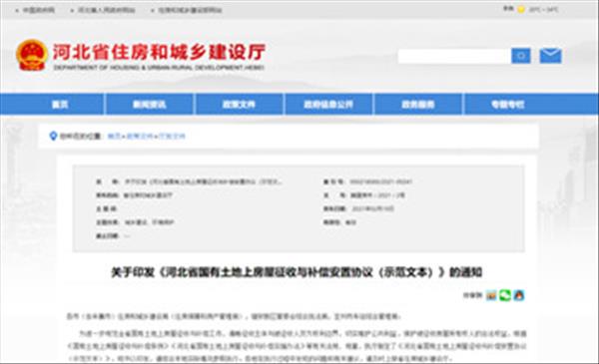This screenshot has height=364, width=599.
Task: Click the publish date value in the info box
Action: 372,209
